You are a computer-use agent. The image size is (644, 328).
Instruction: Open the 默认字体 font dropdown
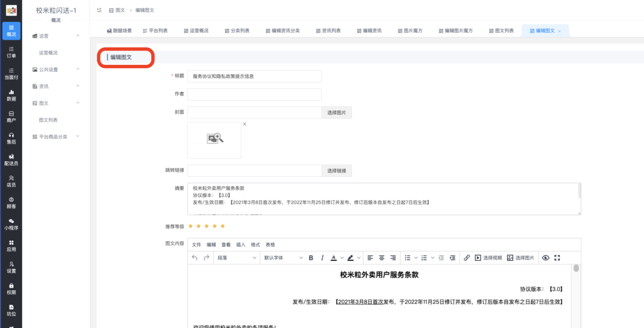pos(284,257)
